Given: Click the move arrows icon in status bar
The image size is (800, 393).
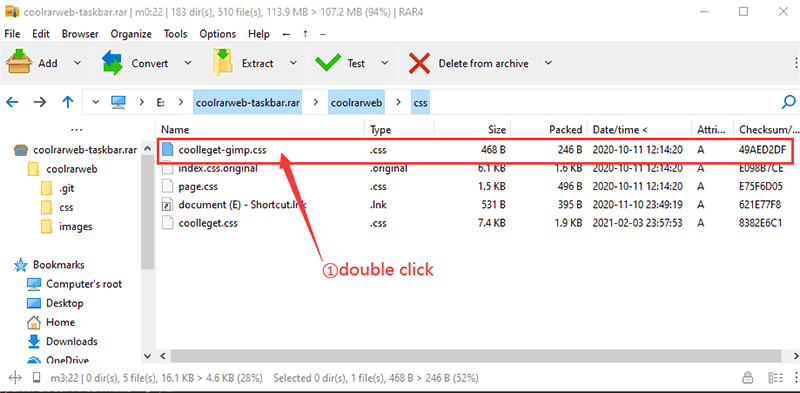Looking at the screenshot, I should (x=15, y=378).
